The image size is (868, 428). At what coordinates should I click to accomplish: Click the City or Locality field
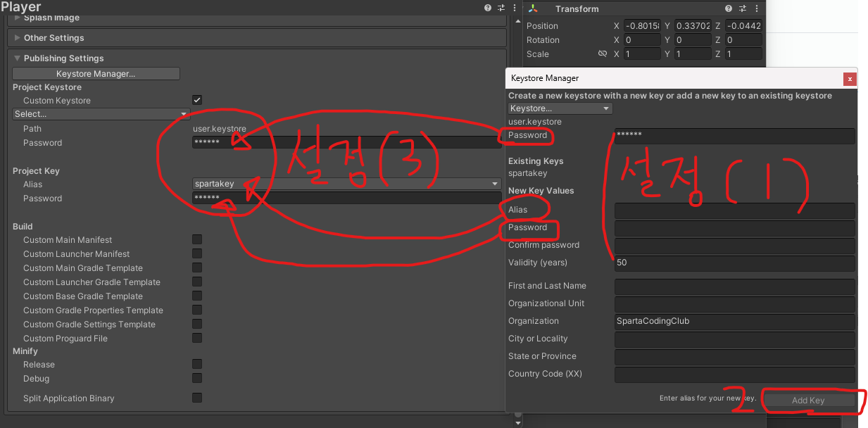tap(735, 339)
